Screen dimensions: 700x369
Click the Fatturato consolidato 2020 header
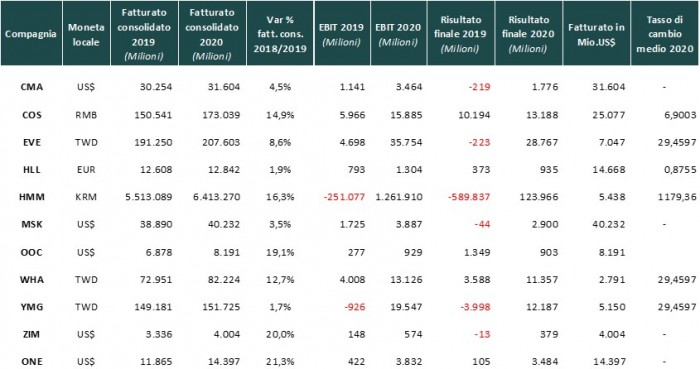[212, 33]
